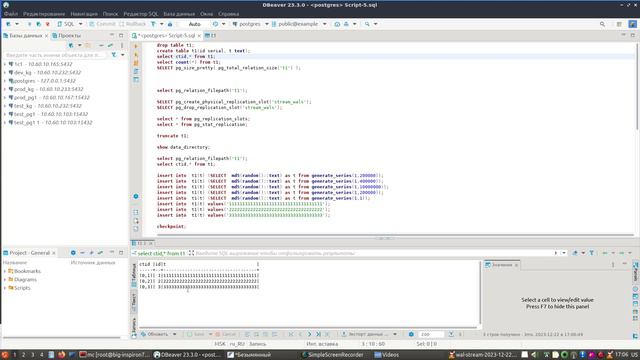Switch to SimpleScreenRecorder taskbar item
This screenshot has width=640, height=360.
pos(332,355)
